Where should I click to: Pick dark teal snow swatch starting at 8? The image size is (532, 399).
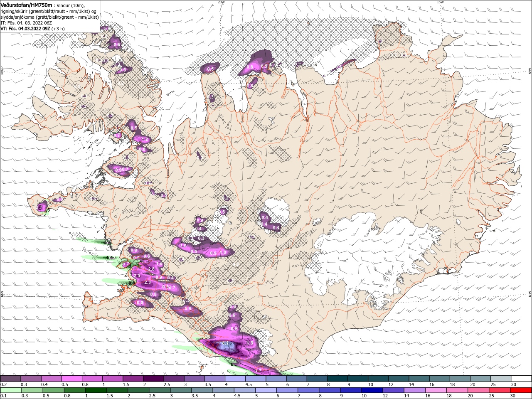click(337, 379)
